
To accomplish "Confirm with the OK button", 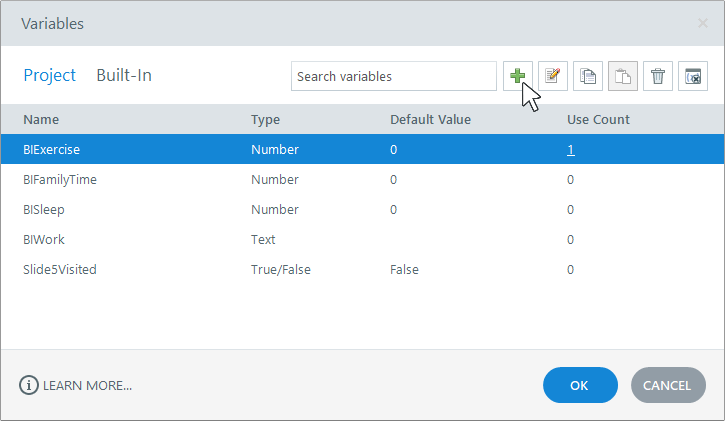I will tap(580, 385).
